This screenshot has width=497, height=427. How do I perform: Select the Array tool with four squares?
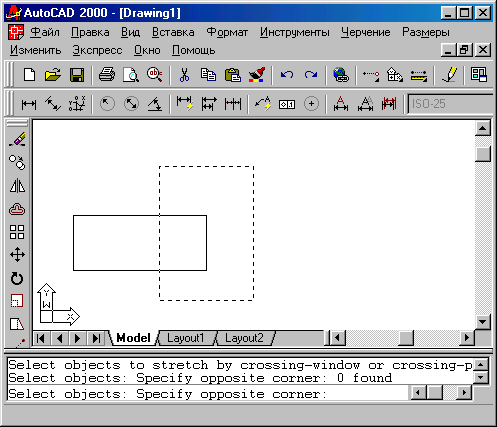pos(17,232)
